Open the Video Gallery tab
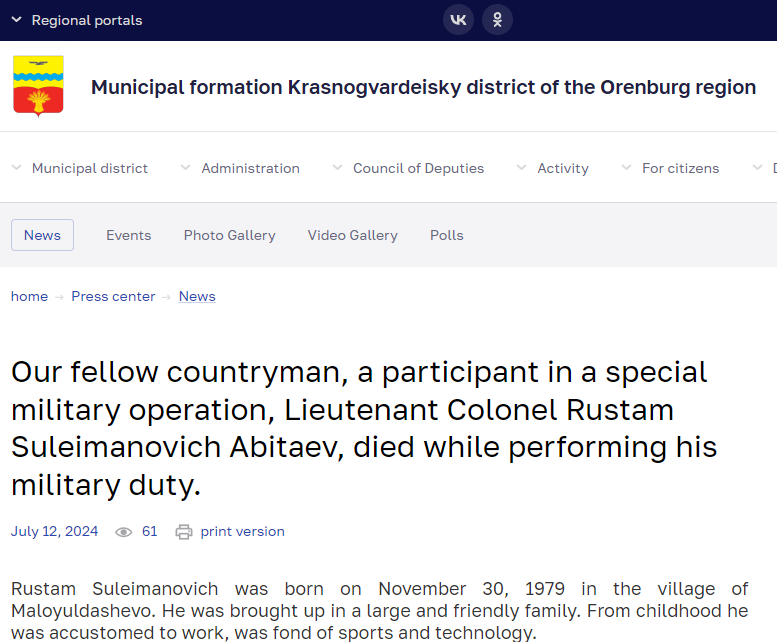The width and height of the screenshot is (777, 642). [352, 235]
